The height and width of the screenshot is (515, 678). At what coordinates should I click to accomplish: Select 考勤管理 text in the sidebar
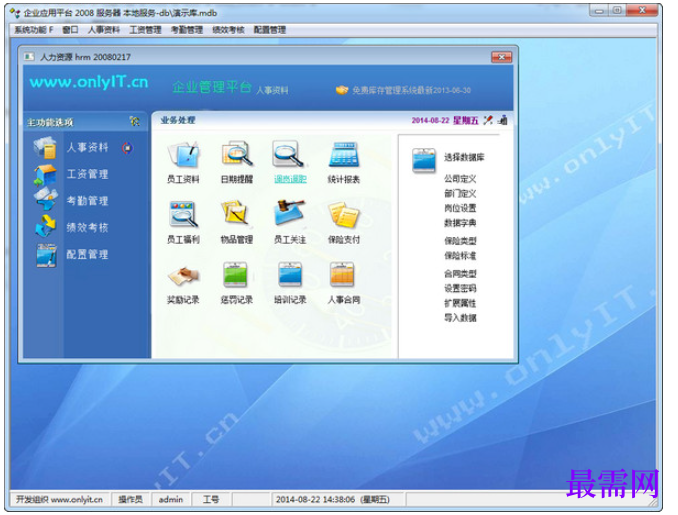click(x=87, y=201)
